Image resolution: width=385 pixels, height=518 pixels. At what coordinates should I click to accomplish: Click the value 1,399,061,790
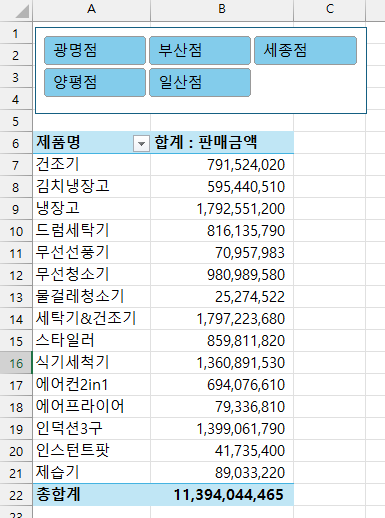click(x=241, y=429)
